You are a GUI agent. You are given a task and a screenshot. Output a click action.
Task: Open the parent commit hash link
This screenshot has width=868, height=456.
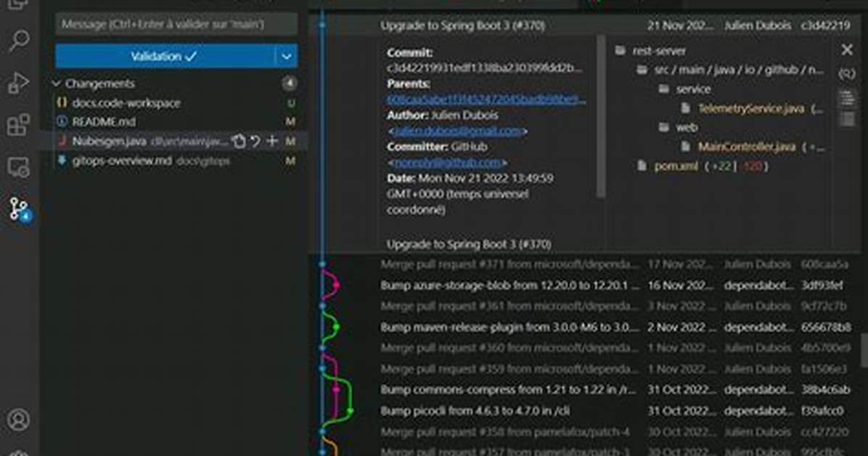486,99
